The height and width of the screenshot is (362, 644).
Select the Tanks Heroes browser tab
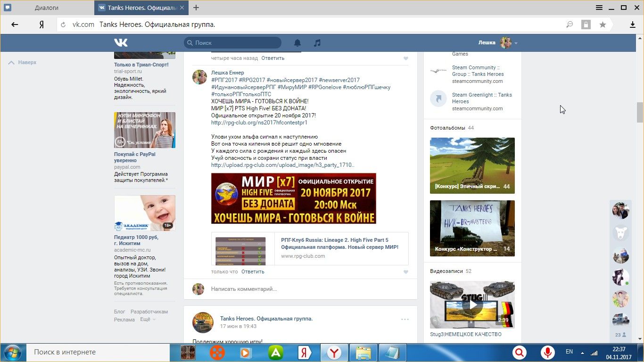[141, 8]
